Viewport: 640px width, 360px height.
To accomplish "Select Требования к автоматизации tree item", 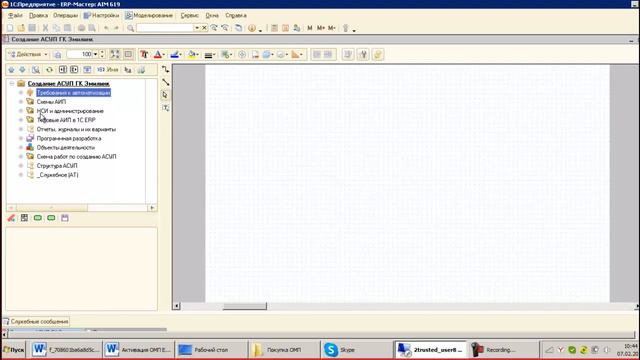I will [x=73, y=93].
